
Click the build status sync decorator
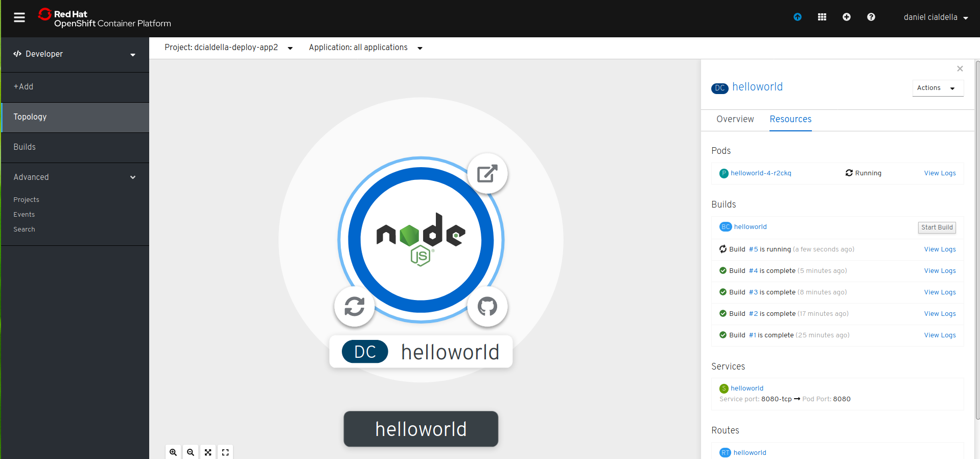pyautogui.click(x=354, y=307)
